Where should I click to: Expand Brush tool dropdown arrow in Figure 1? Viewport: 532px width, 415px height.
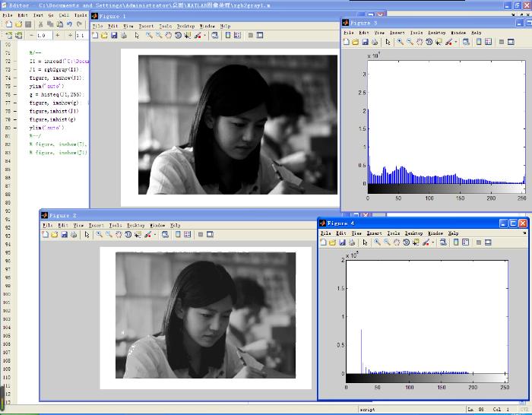[204, 35]
